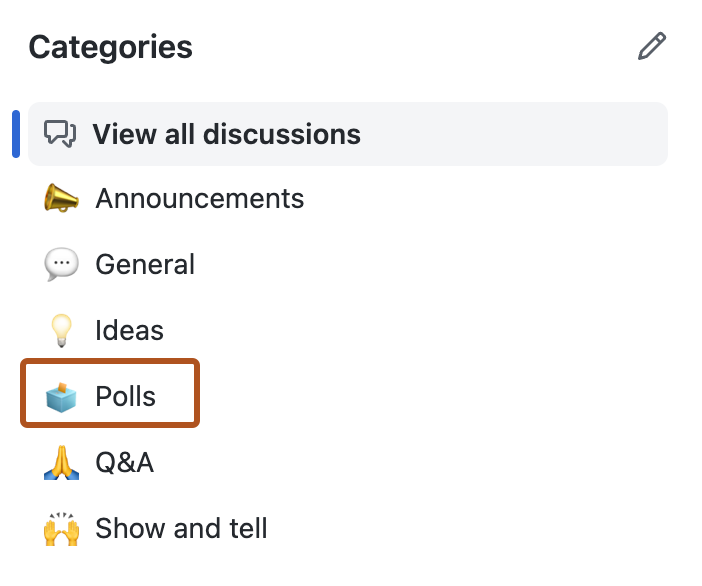The image size is (702, 586).
Task: Click the "Categories" heading text
Action: pyautogui.click(x=110, y=46)
